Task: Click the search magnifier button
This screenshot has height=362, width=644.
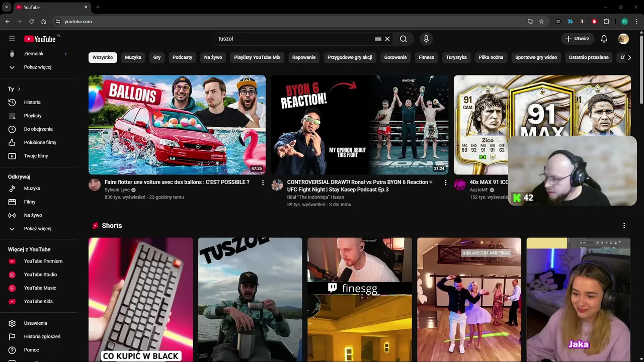Action: point(404,39)
